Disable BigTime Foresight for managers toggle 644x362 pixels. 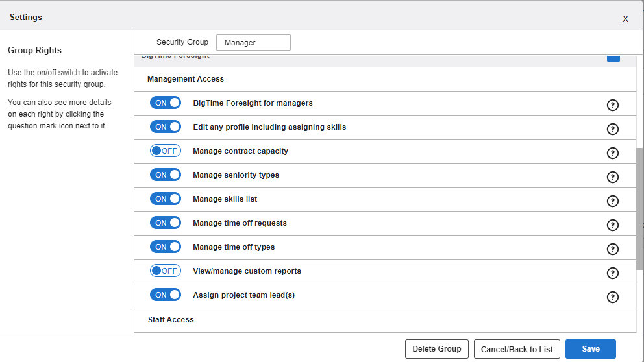pos(166,103)
